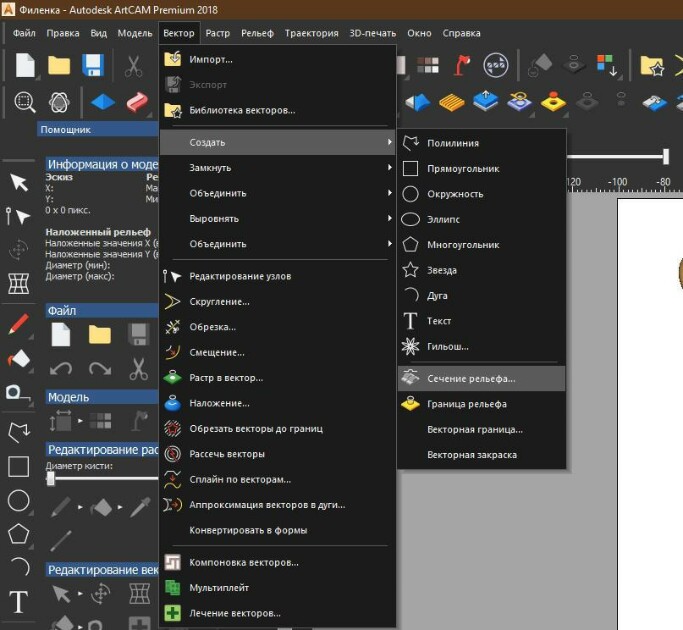The image size is (683, 630).
Task: Click the Open folder icon in top toolbar
Action: tap(59, 65)
